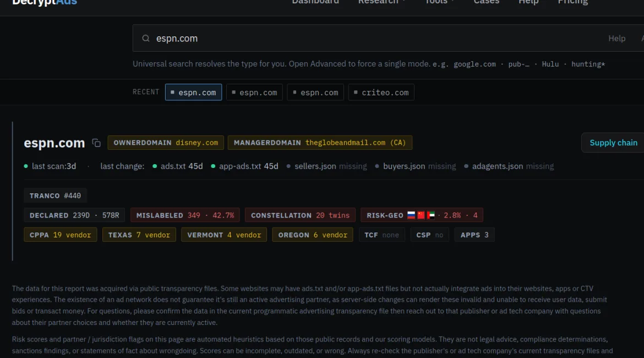Screen dimensions: 644x358
Task: Click the UAE flag in RISK-GEO badge
Action: coord(431,215)
